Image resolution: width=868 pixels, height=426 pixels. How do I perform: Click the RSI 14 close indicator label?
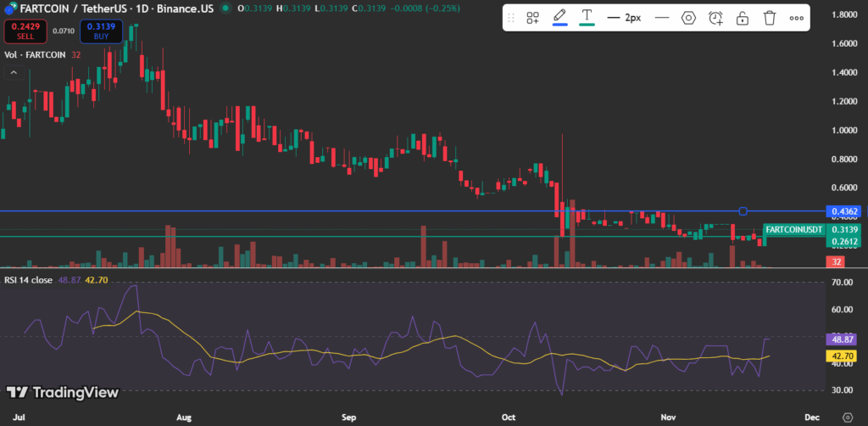28,280
